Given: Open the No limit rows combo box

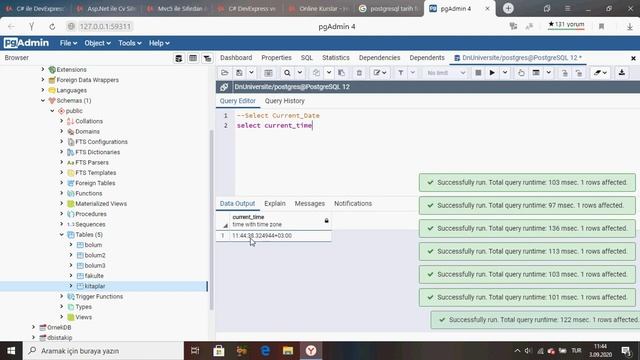Looking at the screenshot, I should point(445,73).
